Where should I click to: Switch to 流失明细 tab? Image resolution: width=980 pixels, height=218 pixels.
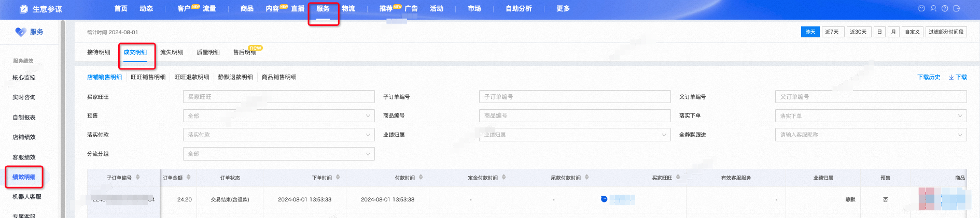172,52
